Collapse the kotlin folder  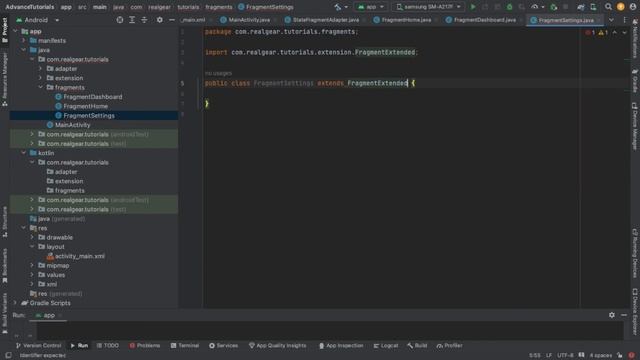[x=24, y=153]
